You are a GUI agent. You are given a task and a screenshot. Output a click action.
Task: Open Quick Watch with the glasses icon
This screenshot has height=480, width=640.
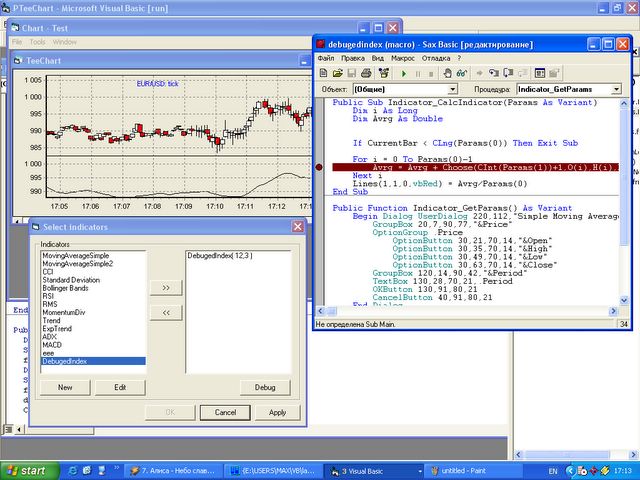click(462, 73)
